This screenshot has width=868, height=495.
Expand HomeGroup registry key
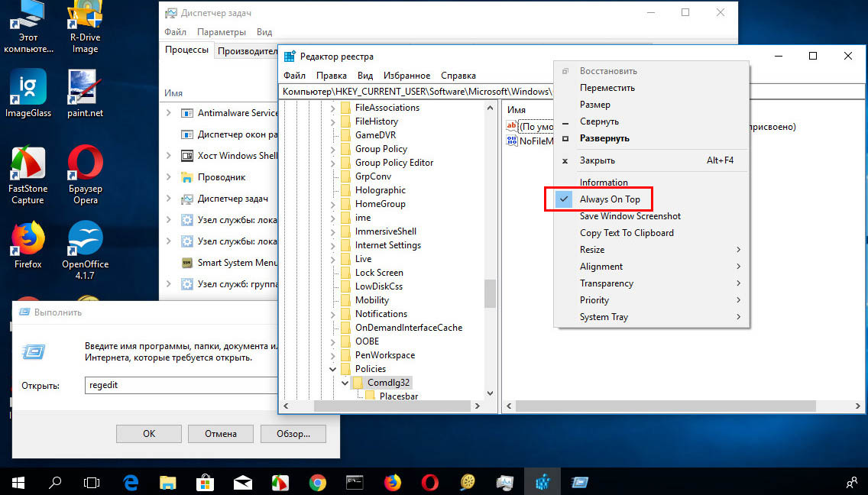pos(332,204)
